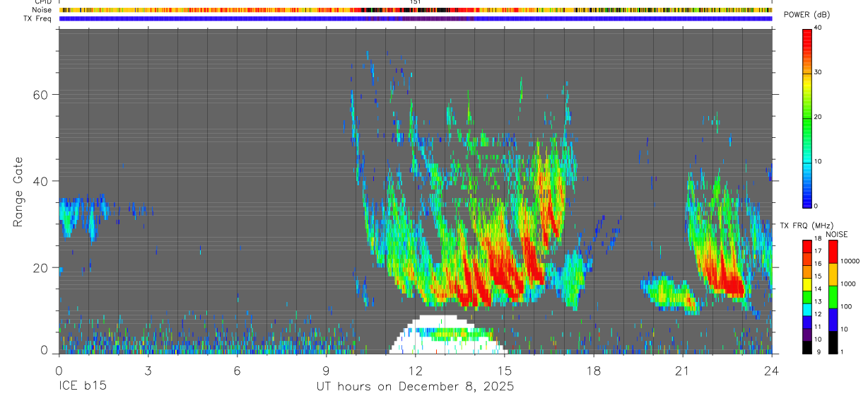Click the cyan 12–13 MHz TX FRQ swatch
Image resolution: width=868 pixels, height=401 pixels.
click(x=807, y=310)
